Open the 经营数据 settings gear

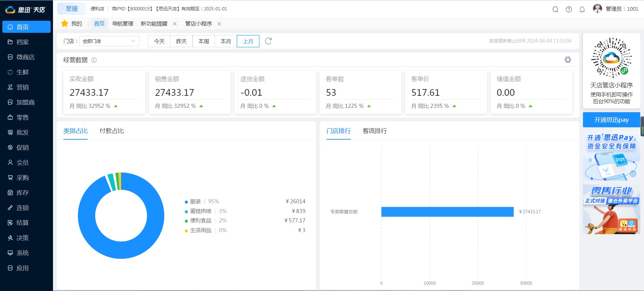pos(568,60)
